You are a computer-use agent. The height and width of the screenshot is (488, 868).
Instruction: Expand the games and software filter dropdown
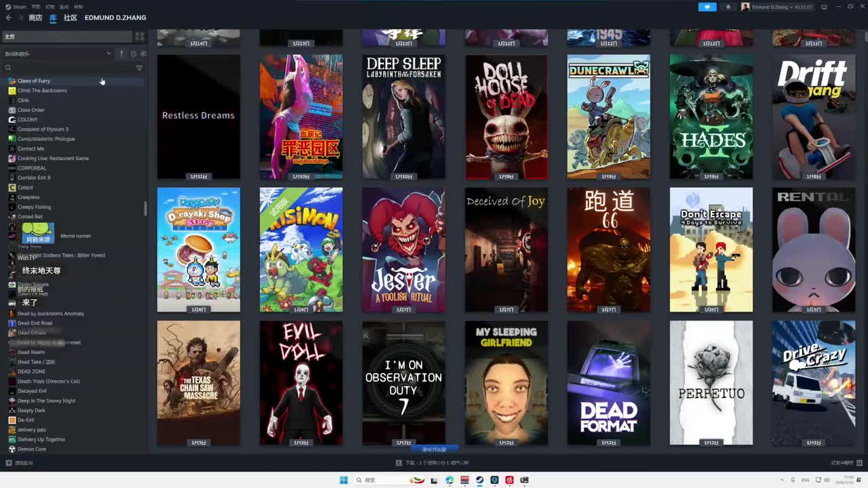point(58,54)
